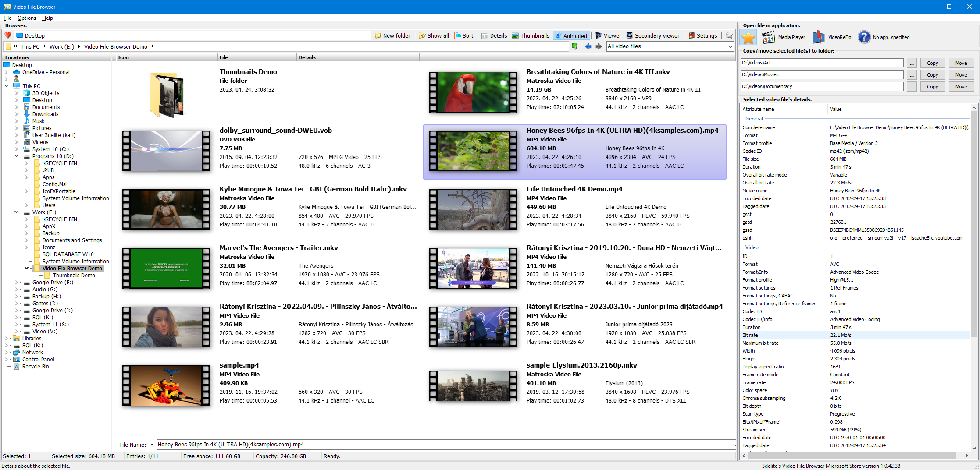Select the Life Untouched 4K Demo thumbnail
The height and width of the screenshot is (470, 980).
[x=473, y=210]
